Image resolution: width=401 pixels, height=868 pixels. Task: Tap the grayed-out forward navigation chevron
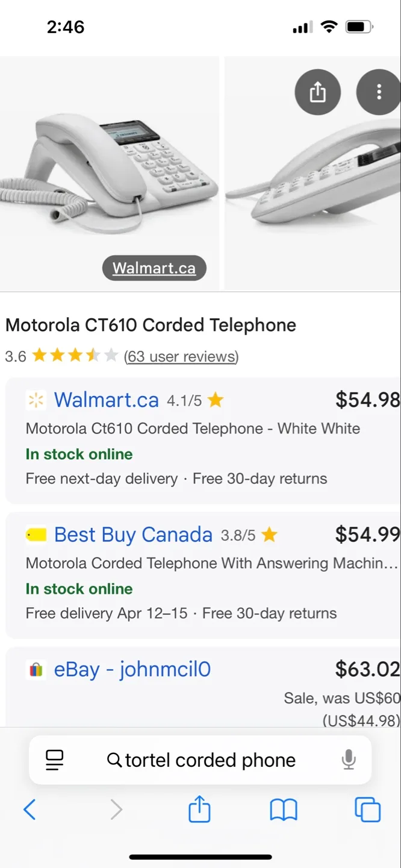point(116,810)
